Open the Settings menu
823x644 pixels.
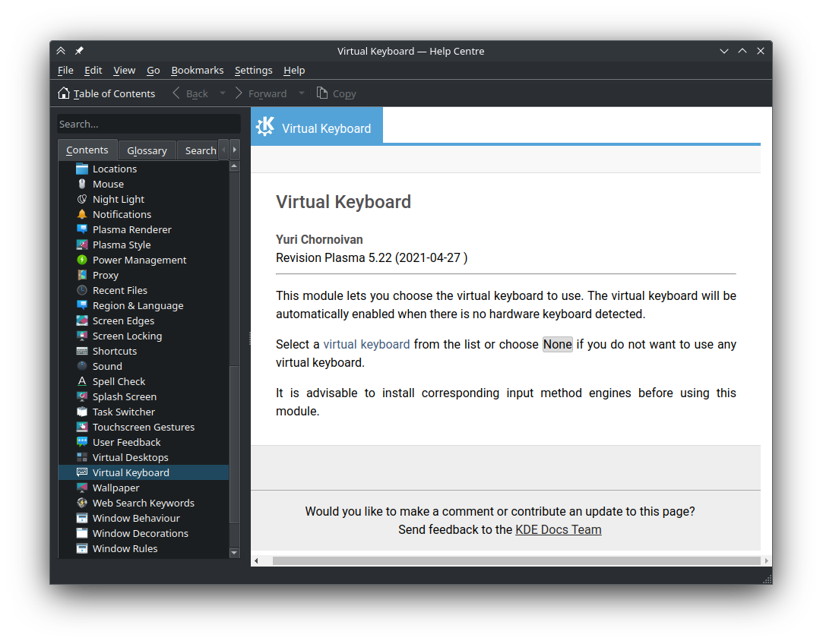(x=253, y=70)
